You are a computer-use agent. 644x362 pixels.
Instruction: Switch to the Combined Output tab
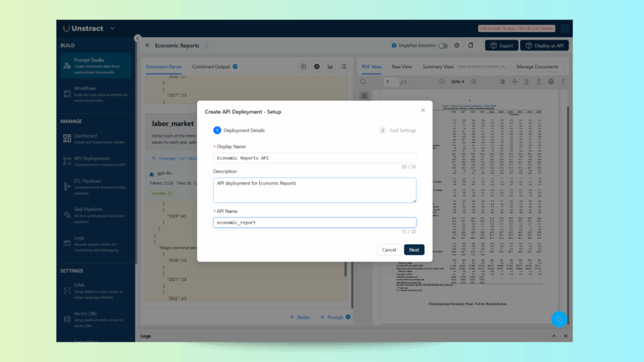click(x=211, y=67)
